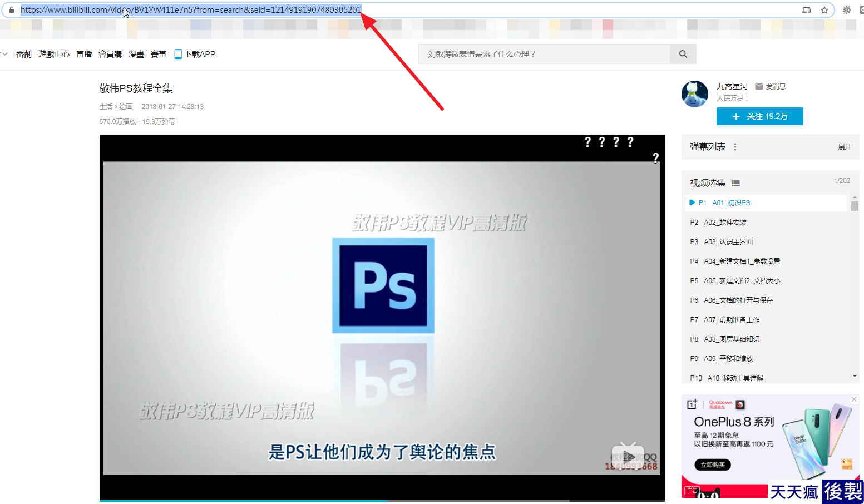Click the episode list scroll up arrow
The height and width of the screenshot is (504, 864).
tap(855, 197)
